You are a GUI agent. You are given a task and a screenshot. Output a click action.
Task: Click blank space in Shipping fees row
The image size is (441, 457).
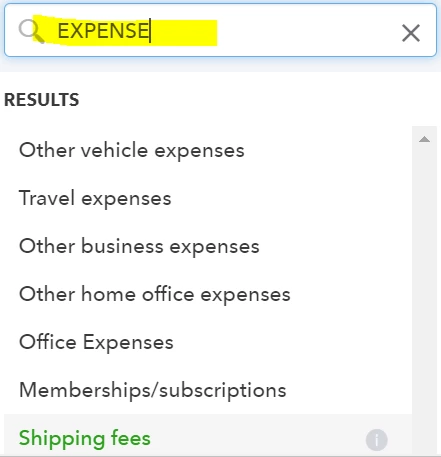[257, 438]
